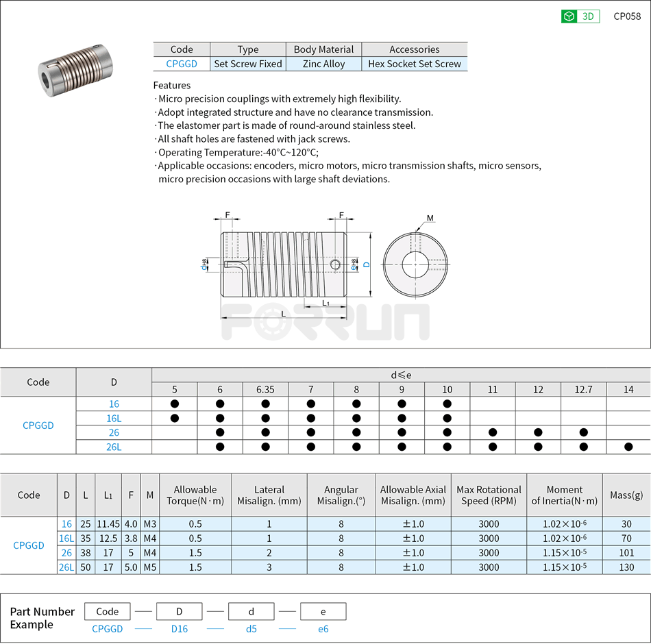
Task: Click the example value d5
Action: 251,629
